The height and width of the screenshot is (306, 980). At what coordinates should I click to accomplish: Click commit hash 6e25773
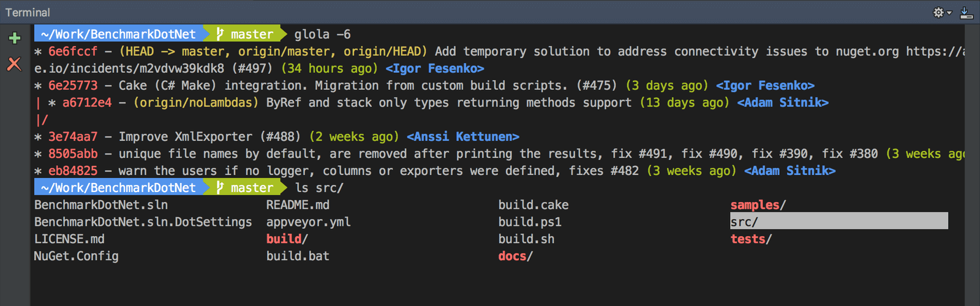point(73,86)
